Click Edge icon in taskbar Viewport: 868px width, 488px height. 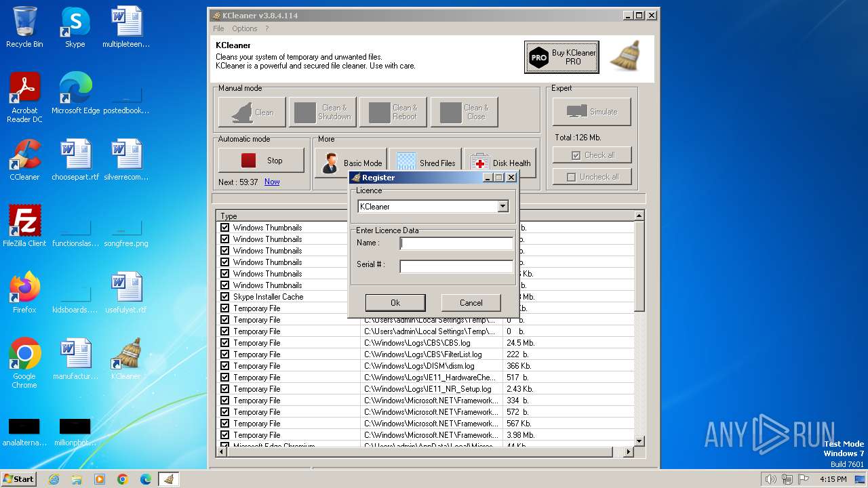tap(146, 479)
